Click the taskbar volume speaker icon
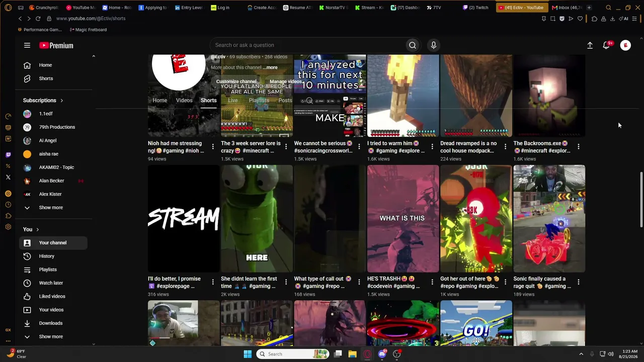This screenshot has width=644, height=362. (611, 354)
